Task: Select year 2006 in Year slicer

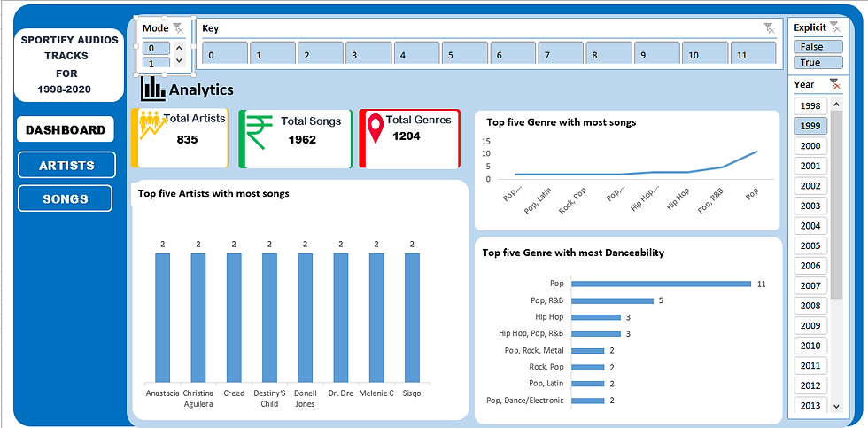Action: click(810, 266)
